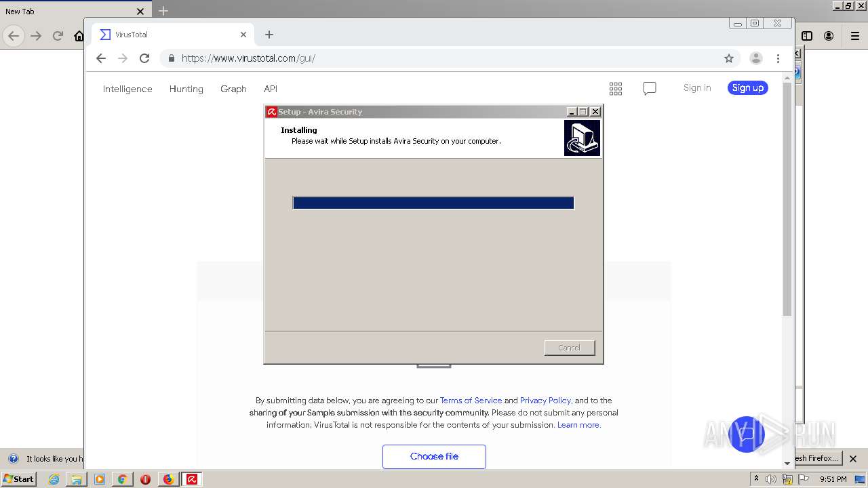This screenshot has width=868, height=488.
Task: Select the New Tab tab in Firefox
Action: click(x=75, y=11)
